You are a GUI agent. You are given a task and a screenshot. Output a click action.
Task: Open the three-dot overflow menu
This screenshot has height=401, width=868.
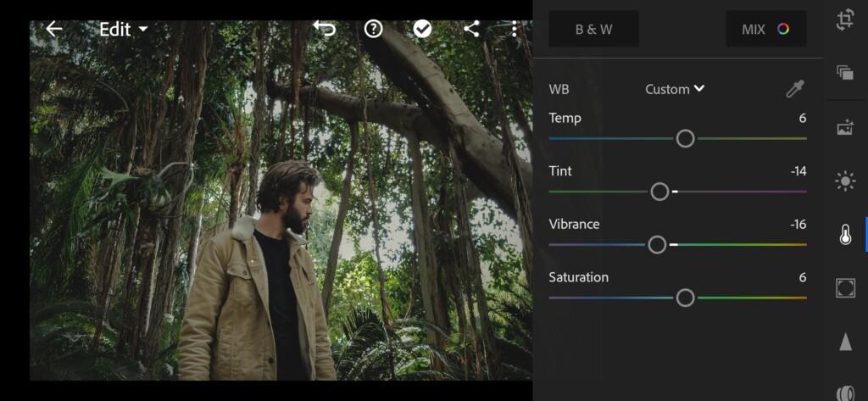click(515, 29)
